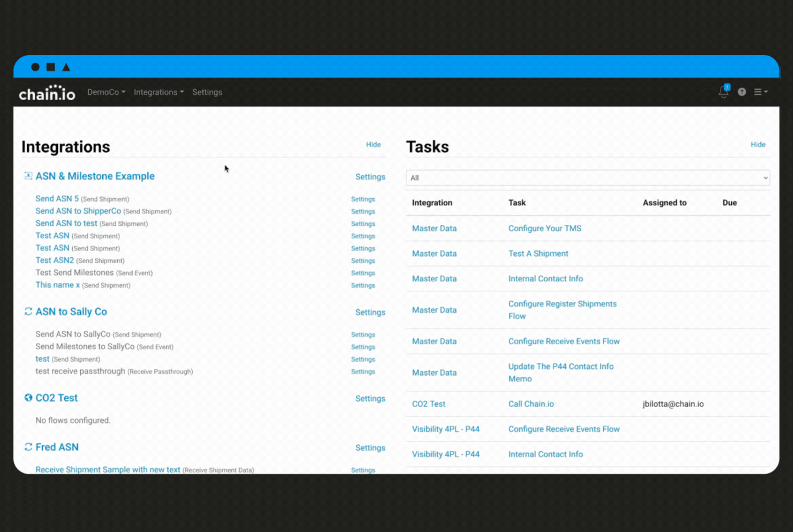Click the Due column header
Viewport: 793px width, 532px height.
coord(729,203)
